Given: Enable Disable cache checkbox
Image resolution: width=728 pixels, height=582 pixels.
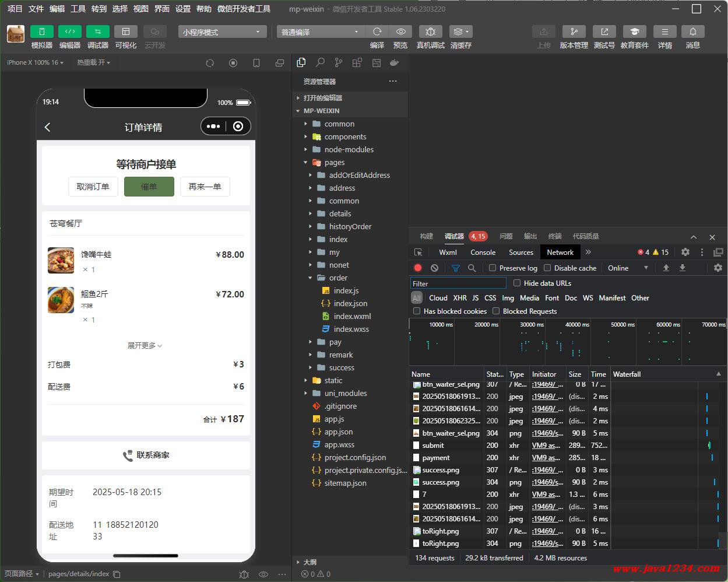Looking at the screenshot, I should [547, 268].
